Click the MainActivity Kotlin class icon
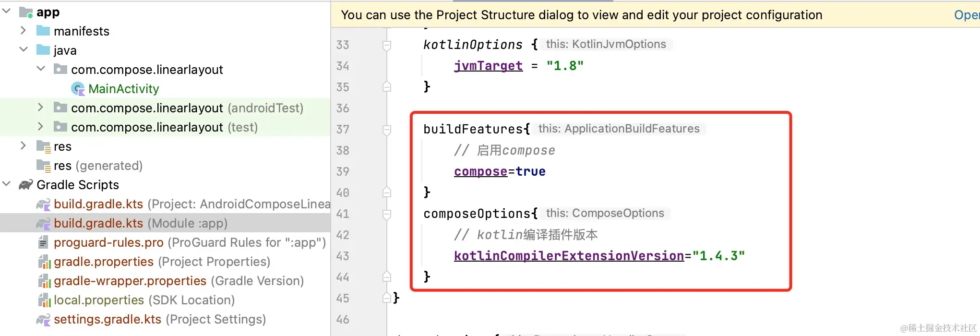Image resolution: width=980 pixels, height=336 pixels. (x=78, y=89)
